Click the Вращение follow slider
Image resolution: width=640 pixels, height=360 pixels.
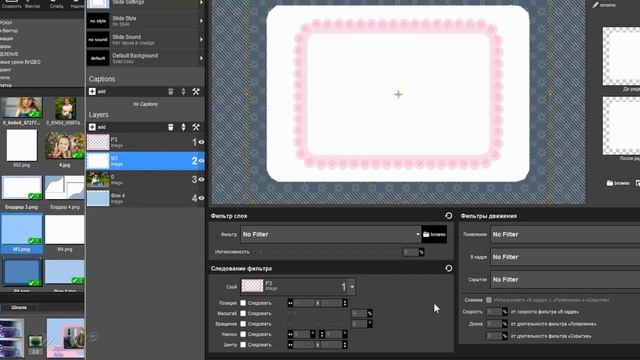coord(318,324)
